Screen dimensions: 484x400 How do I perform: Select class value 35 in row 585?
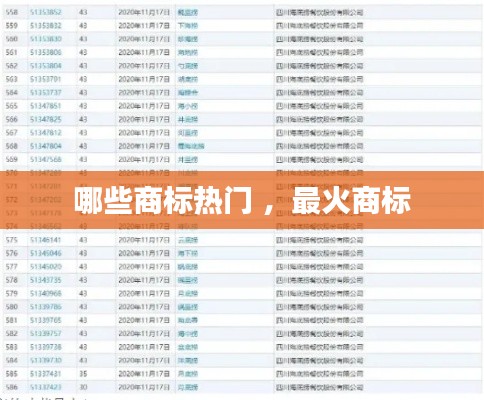pyautogui.click(x=83, y=374)
